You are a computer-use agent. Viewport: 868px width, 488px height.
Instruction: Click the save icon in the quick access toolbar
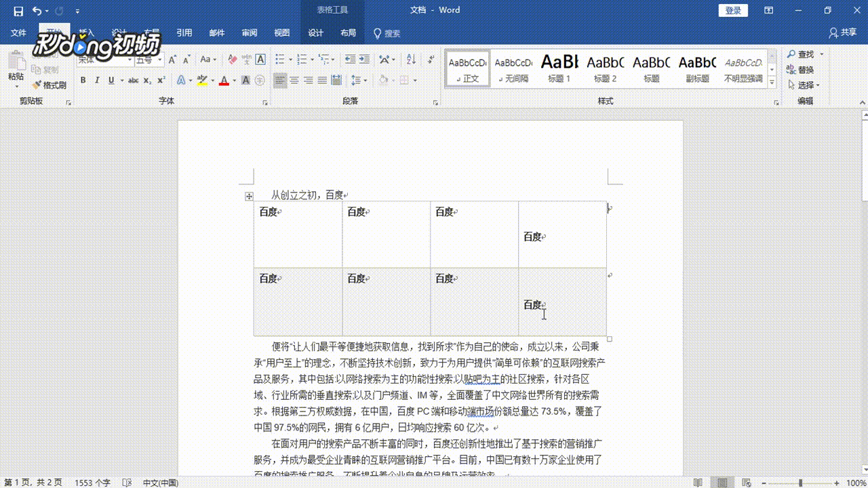click(18, 11)
